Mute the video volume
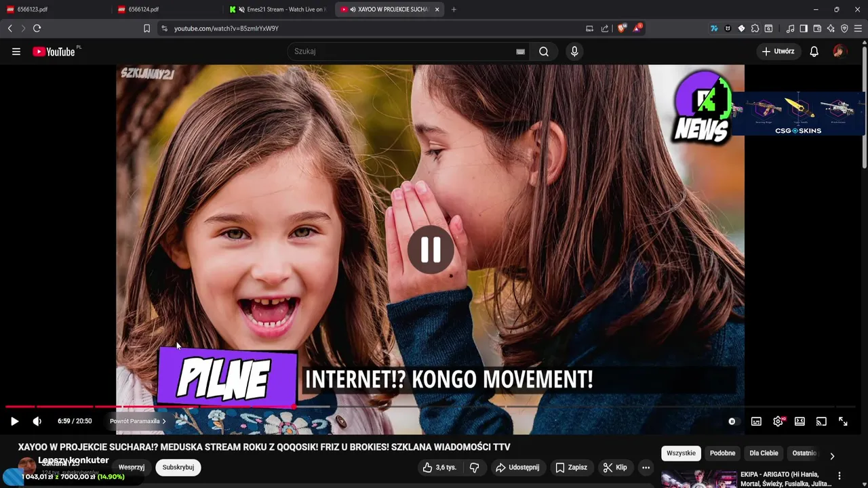Viewport: 868px width, 488px height. pos(37,421)
